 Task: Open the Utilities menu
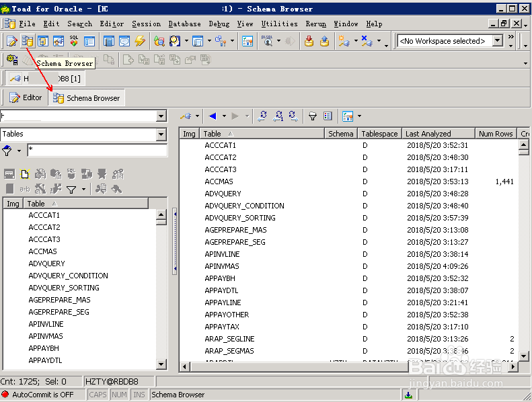(x=279, y=24)
